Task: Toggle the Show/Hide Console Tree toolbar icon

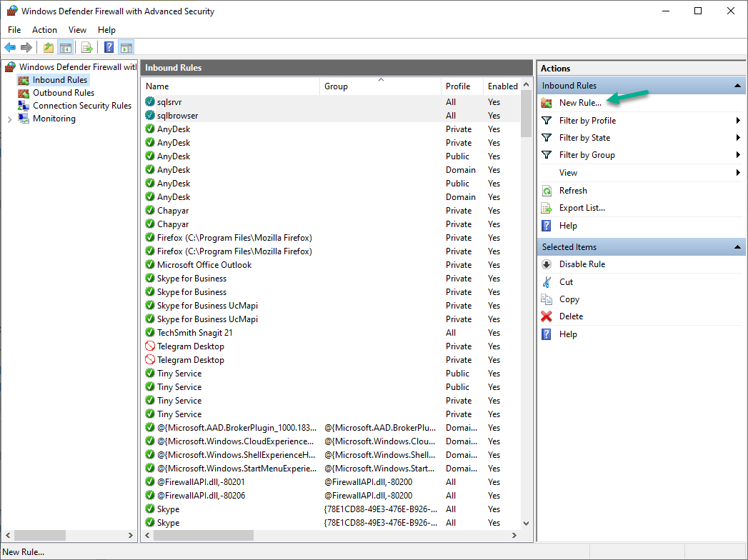Action: pyautogui.click(x=65, y=47)
